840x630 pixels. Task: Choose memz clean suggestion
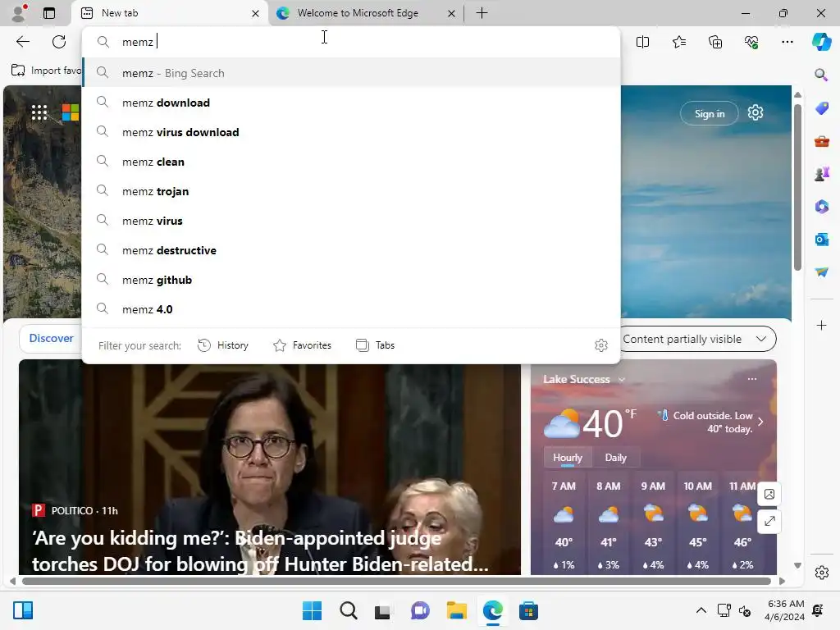[352, 162]
